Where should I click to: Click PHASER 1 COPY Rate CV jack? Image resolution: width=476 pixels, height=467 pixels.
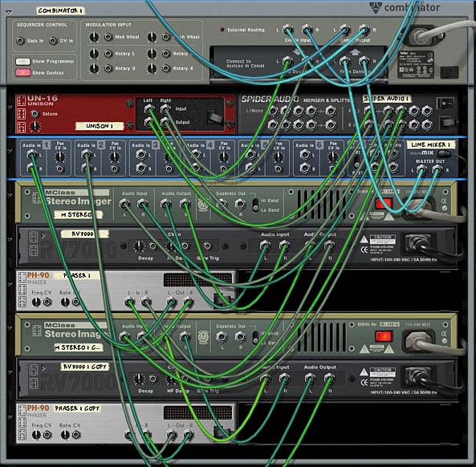point(76,435)
